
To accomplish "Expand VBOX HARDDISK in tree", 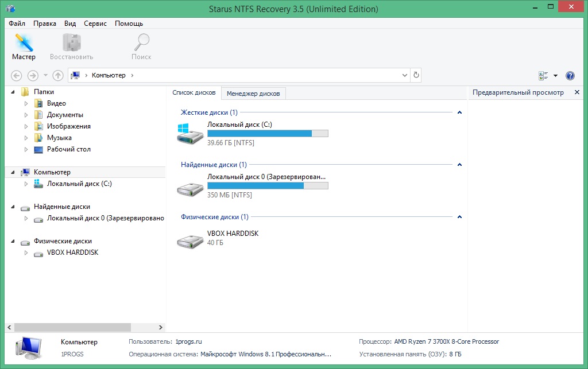I will click(x=26, y=253).
